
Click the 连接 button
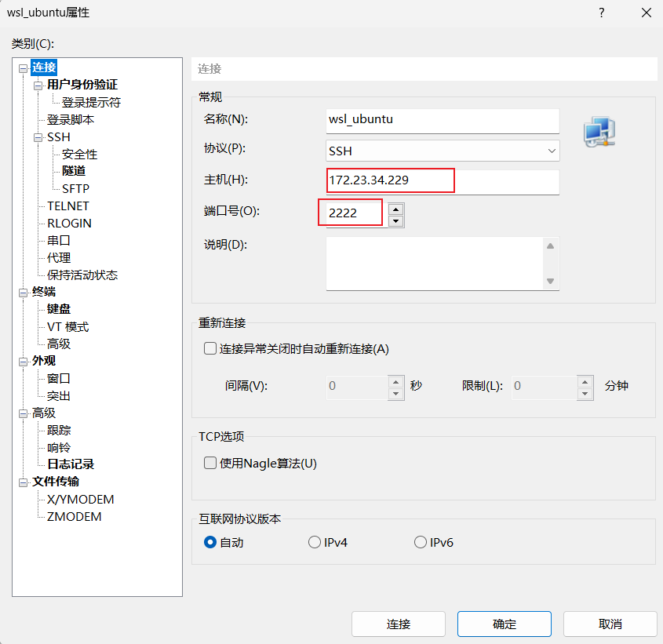pyautogui.click(x=399, y=624)
